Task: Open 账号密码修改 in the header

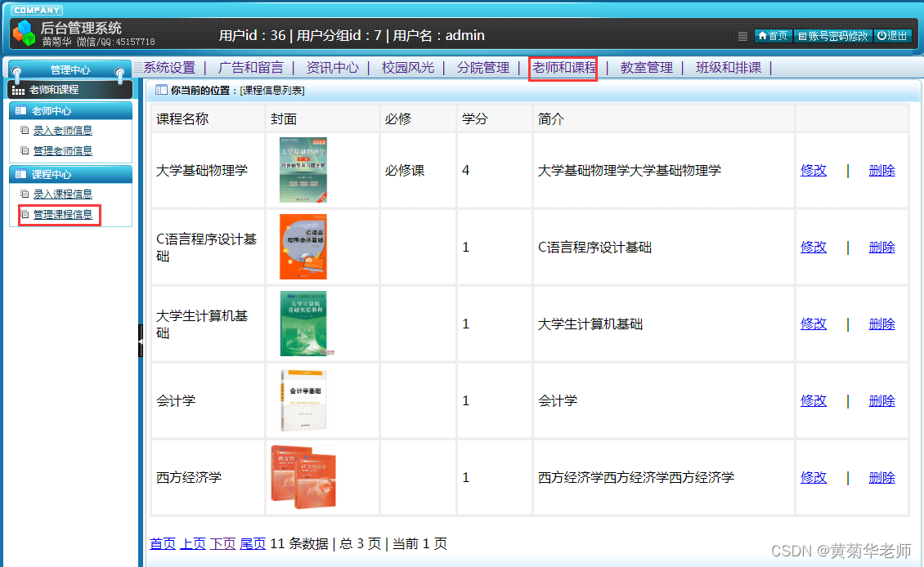Action: click(833, 36)
